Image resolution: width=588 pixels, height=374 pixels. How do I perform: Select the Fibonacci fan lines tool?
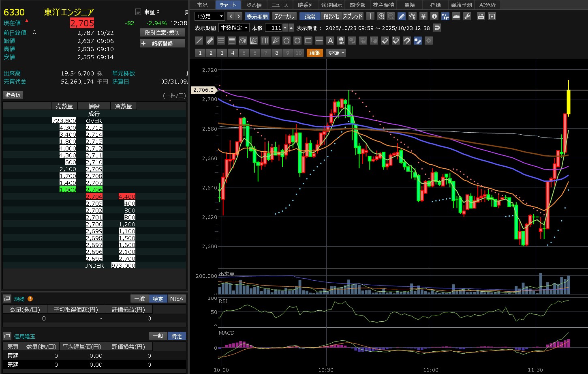[x=254, y=41]
